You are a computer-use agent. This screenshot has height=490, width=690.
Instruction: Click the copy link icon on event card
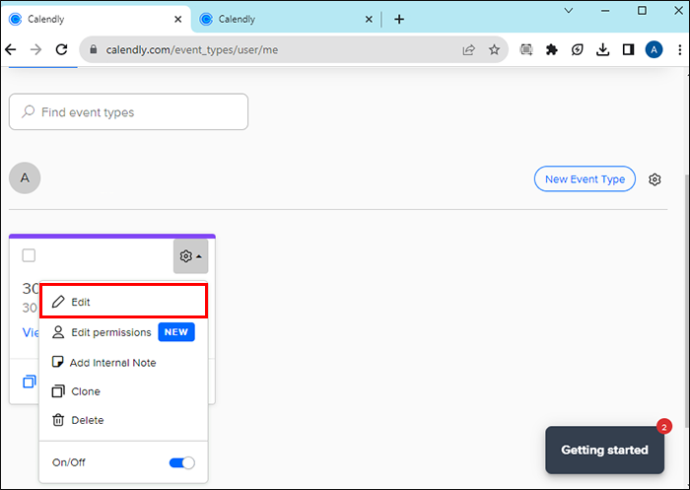coord(29,381)
